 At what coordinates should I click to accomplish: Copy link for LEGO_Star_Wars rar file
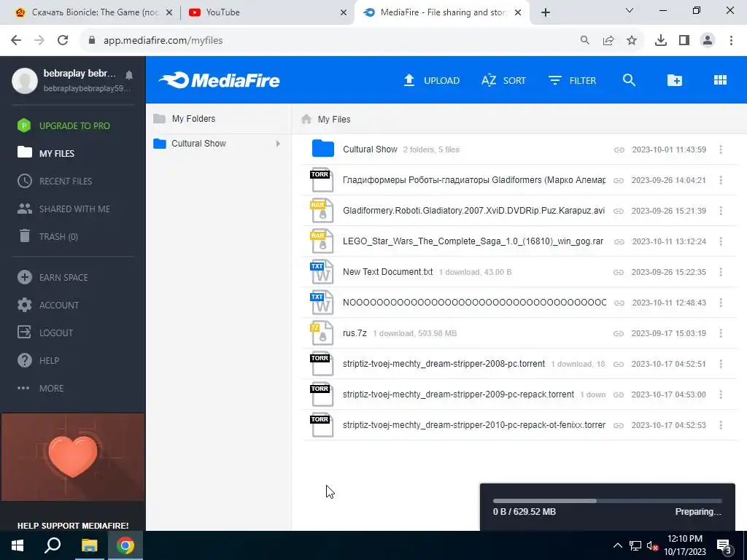(x=619, y=241)
